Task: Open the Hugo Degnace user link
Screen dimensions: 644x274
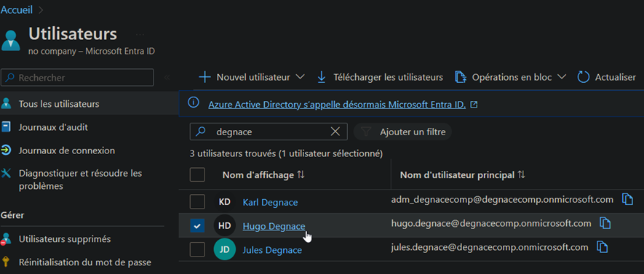Action: tap(274, 226)
